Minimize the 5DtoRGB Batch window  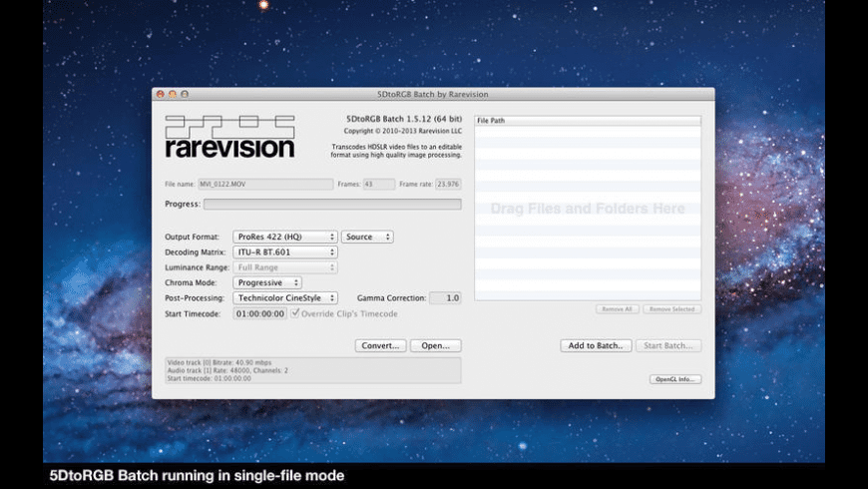click(173, 94)
